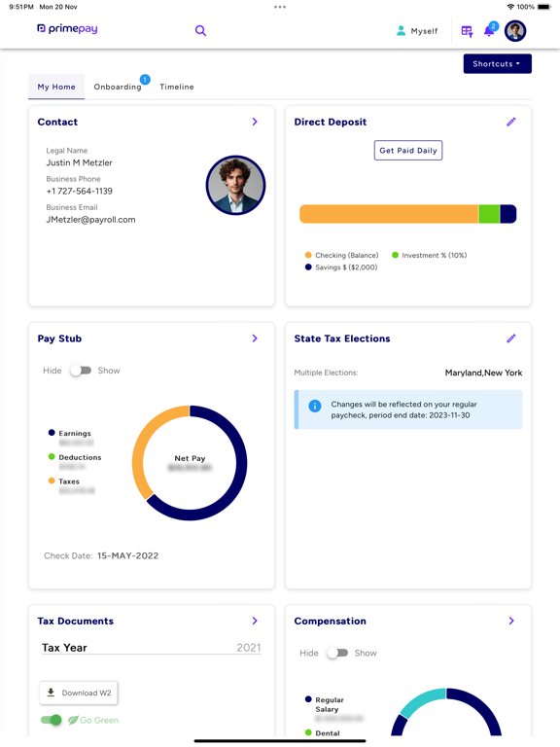Edit State Tax Elections with pencil icon
Viewport: 560px width, 747px height.
pos(511,338)
